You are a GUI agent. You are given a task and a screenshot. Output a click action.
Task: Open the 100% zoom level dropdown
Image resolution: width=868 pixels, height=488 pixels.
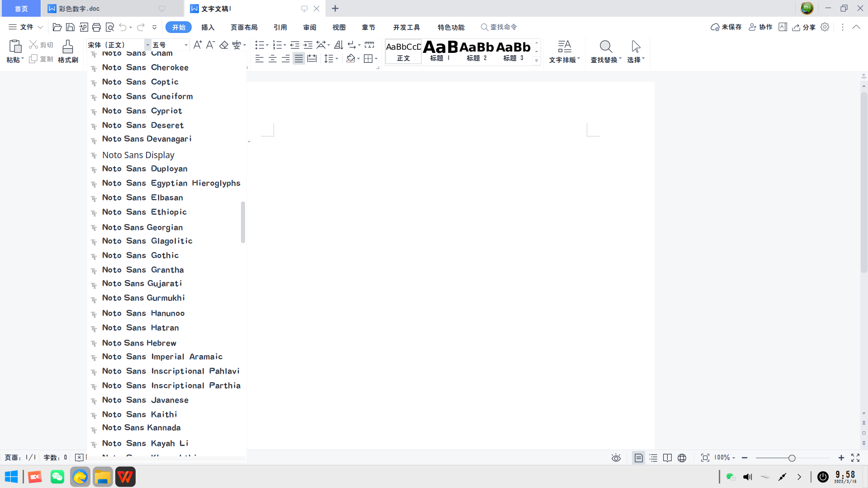point(725,458)
